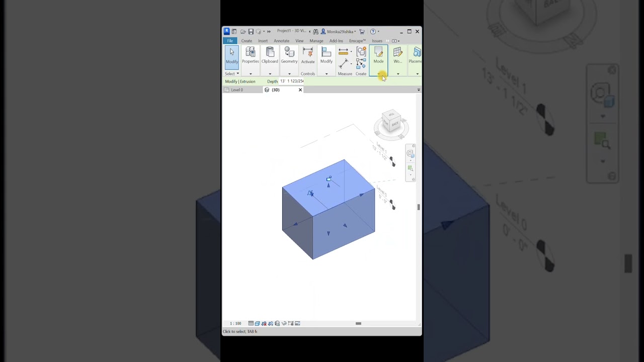This screenshot has width=644, height=362.
Task: Click the Create Group icon
Action: (x=361, y=51)
